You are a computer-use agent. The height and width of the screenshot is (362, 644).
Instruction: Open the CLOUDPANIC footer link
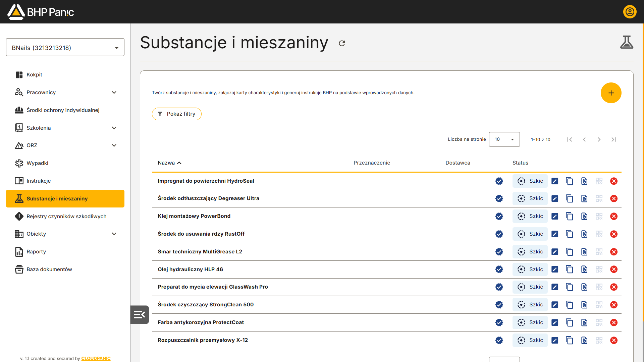96,358
